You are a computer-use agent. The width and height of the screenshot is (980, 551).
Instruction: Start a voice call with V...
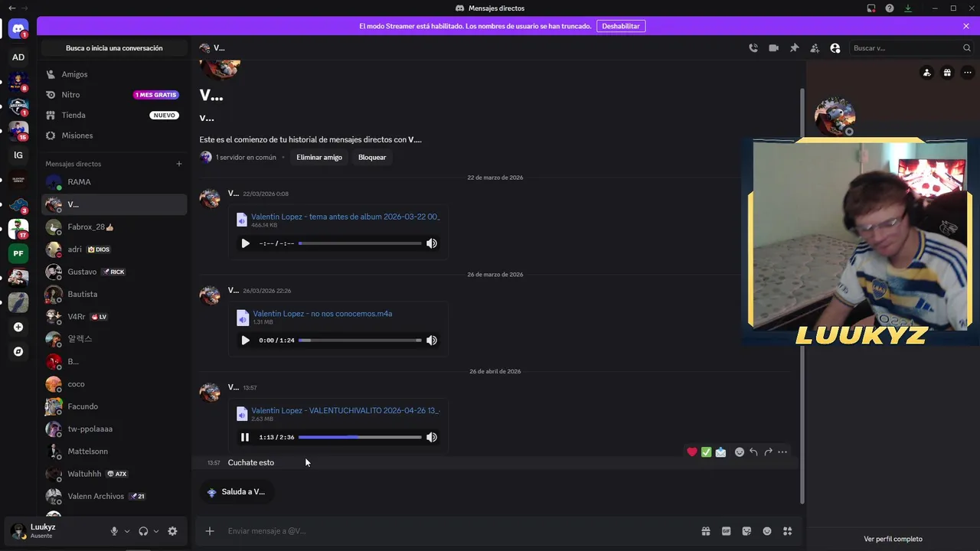753,48
